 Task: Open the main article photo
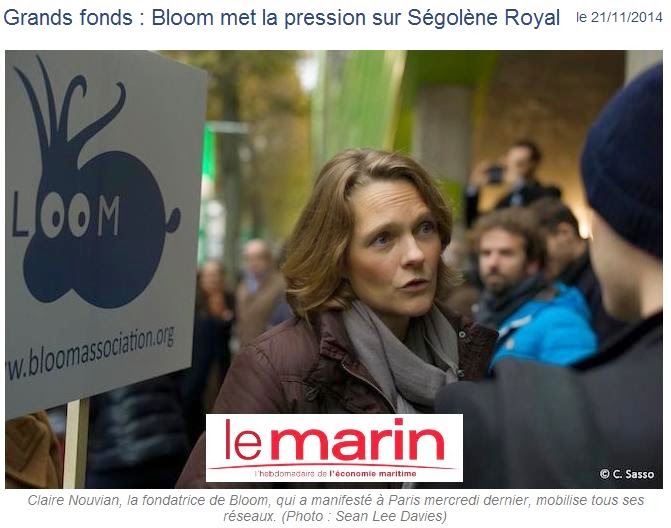click(334, 270)
